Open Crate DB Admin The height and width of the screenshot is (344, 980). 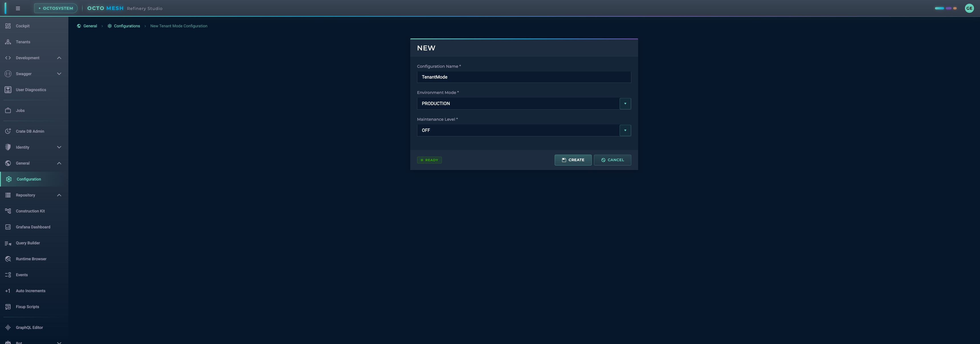(8, 131)
